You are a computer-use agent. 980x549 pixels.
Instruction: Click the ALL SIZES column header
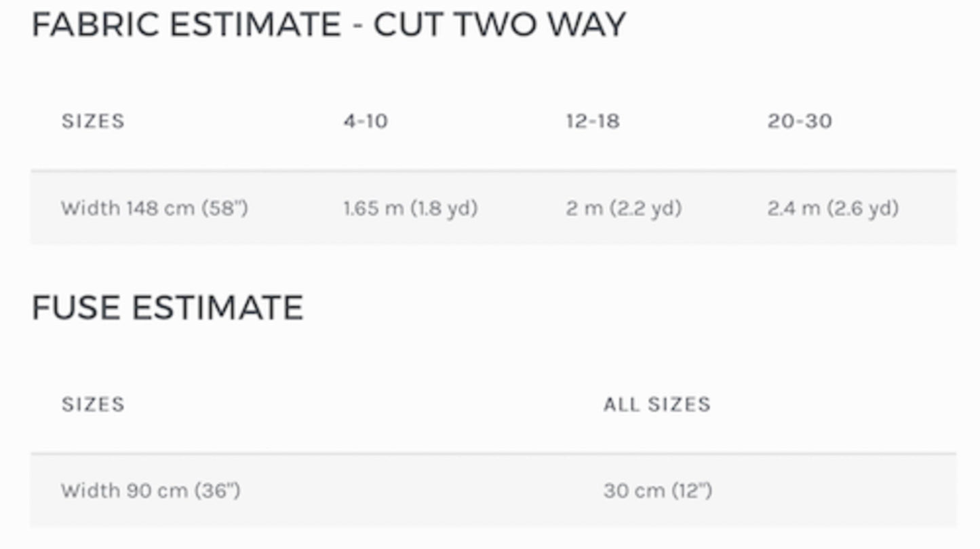[x=656, y=404]
